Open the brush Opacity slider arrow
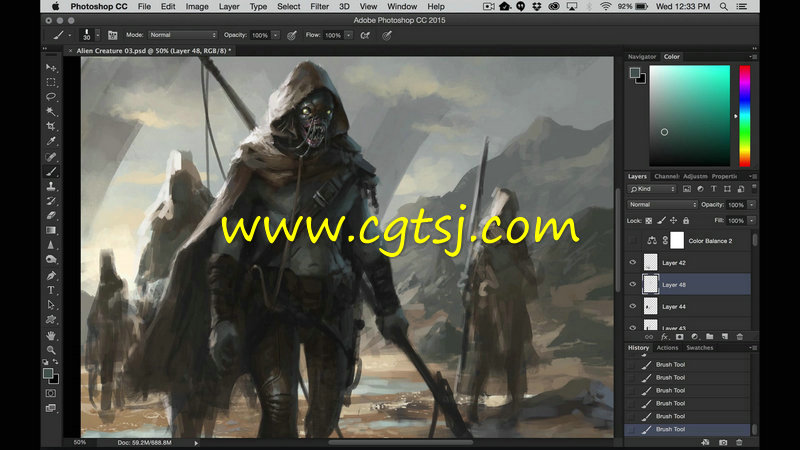 [x=276, y=35]
